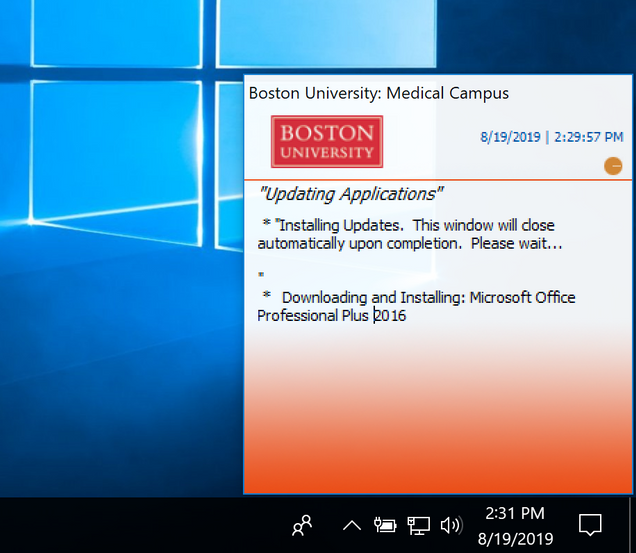Click the Boston University logo

327,142
